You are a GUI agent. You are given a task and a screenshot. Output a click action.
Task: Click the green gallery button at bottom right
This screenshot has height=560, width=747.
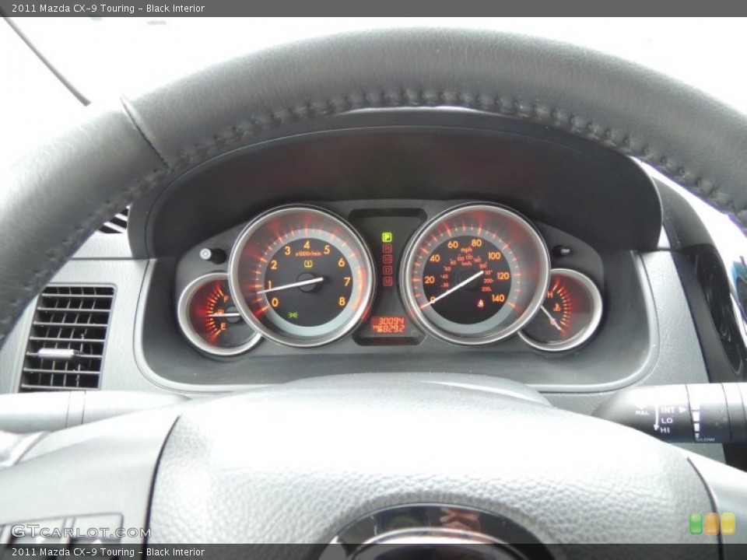[x=696, y=523]
